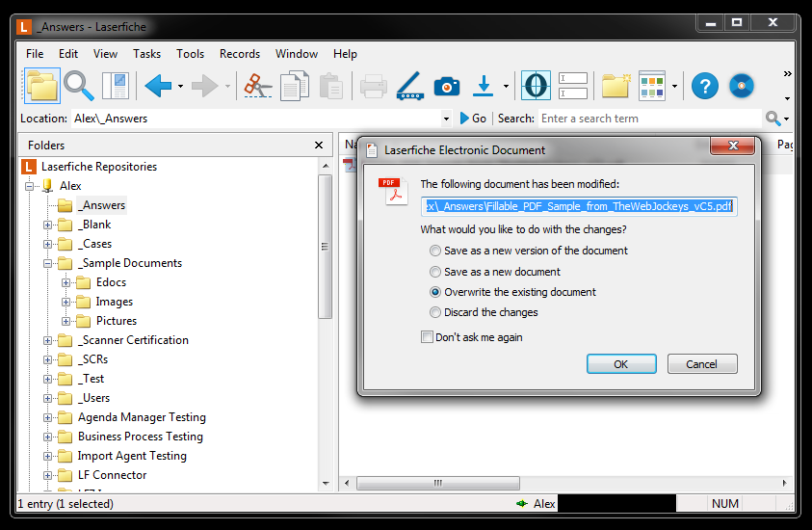Open the view grid dropdown arrow
Image resolution: width=812 pixels, height=530 pixels.
(674, 86)
